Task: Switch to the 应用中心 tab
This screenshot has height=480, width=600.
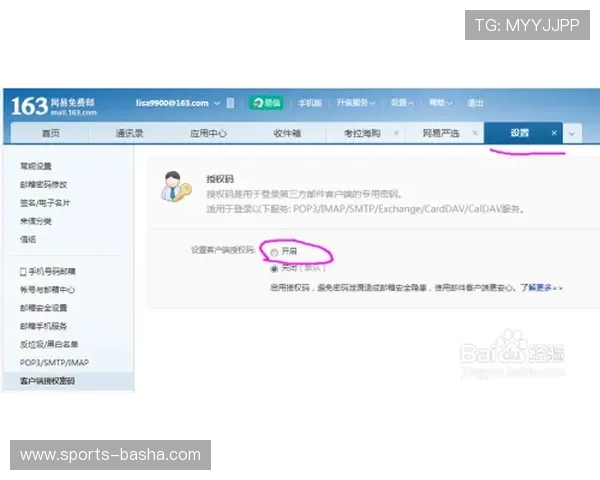Action: [209, 133]
